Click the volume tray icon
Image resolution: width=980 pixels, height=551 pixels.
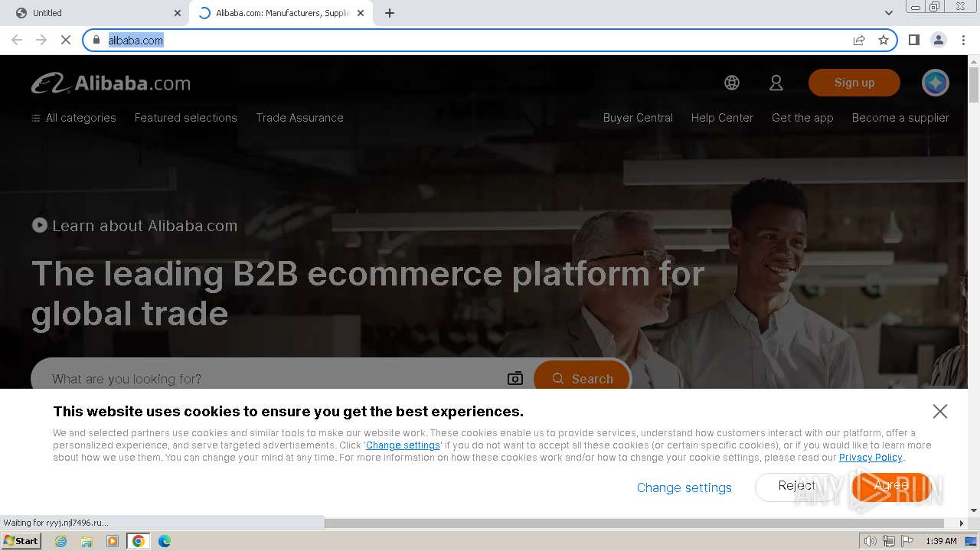click(x=870, y=541)
